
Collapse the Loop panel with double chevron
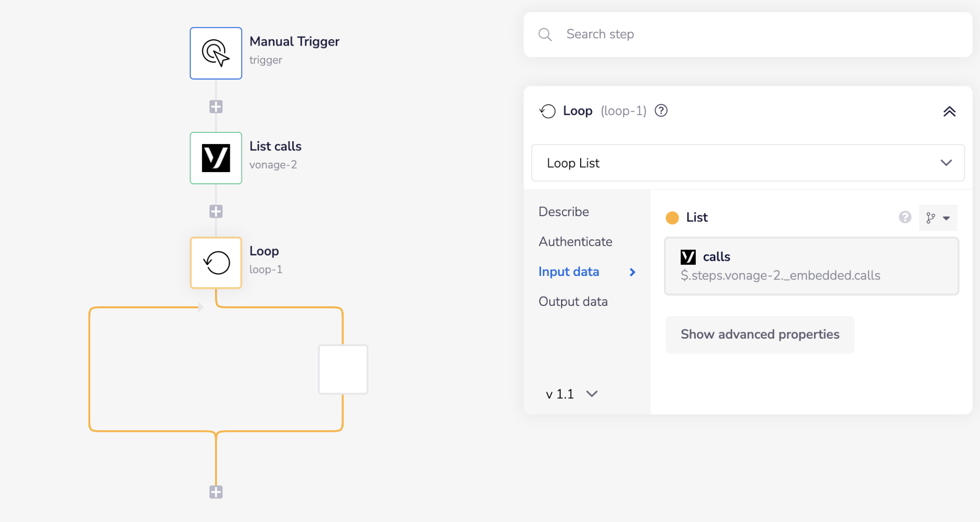click(949, 111)
